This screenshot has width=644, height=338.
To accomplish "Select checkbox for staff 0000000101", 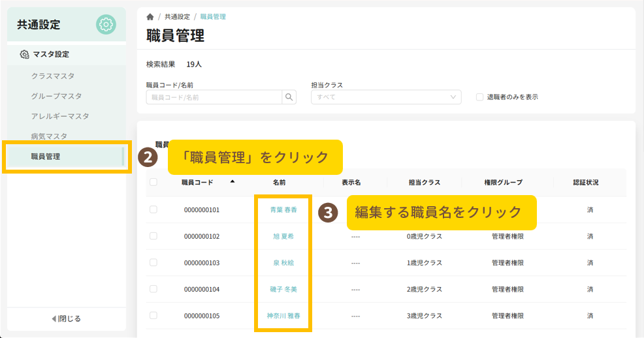I will coord(153,209).
